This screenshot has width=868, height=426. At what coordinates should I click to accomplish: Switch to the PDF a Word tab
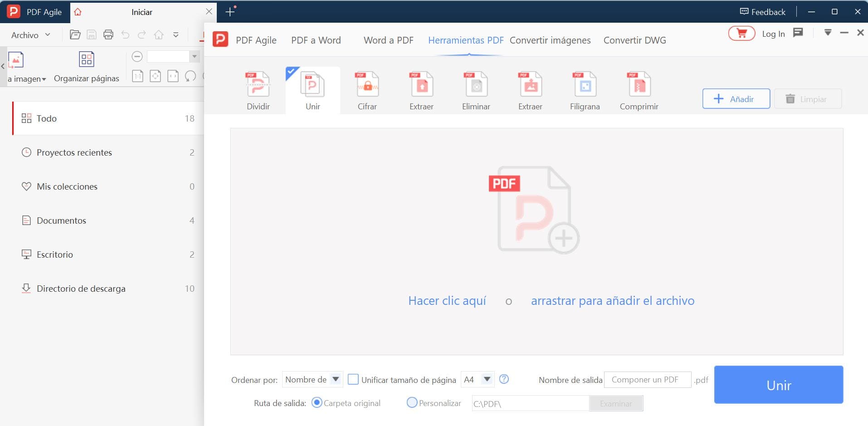click(x=316, y=40)
